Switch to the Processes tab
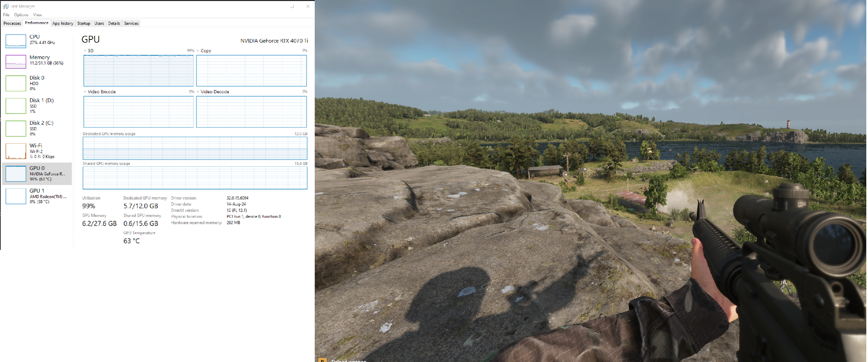 coord(12,23)
